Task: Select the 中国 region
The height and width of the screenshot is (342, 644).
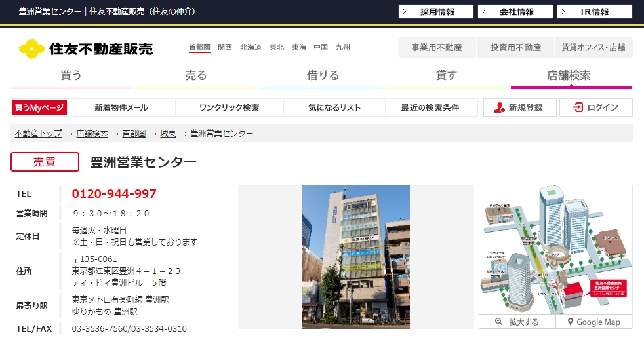Action: [321, 47]
